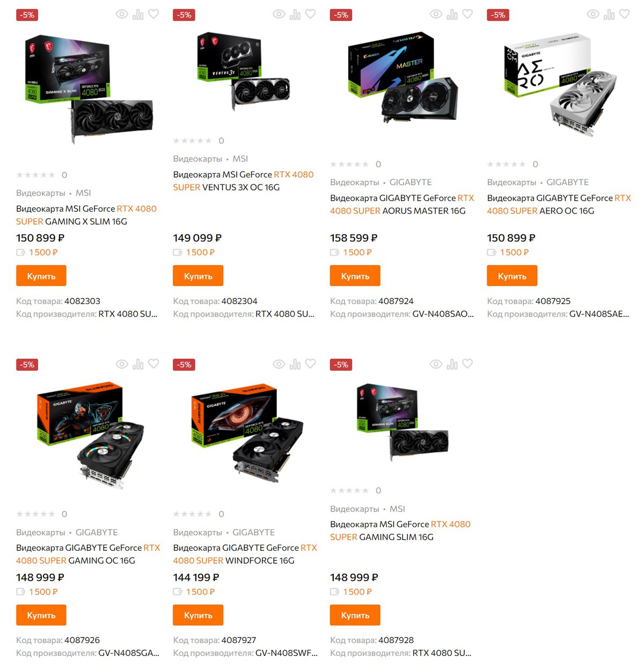The height and width of the screenshot is (664, 644).
Task: Compare GIGABYTE GAMING OC 16G card
Action: click(138, 364)
